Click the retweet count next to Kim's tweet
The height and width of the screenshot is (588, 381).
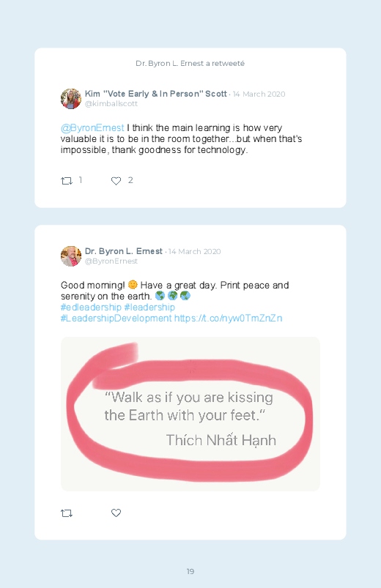pos(81,180)
